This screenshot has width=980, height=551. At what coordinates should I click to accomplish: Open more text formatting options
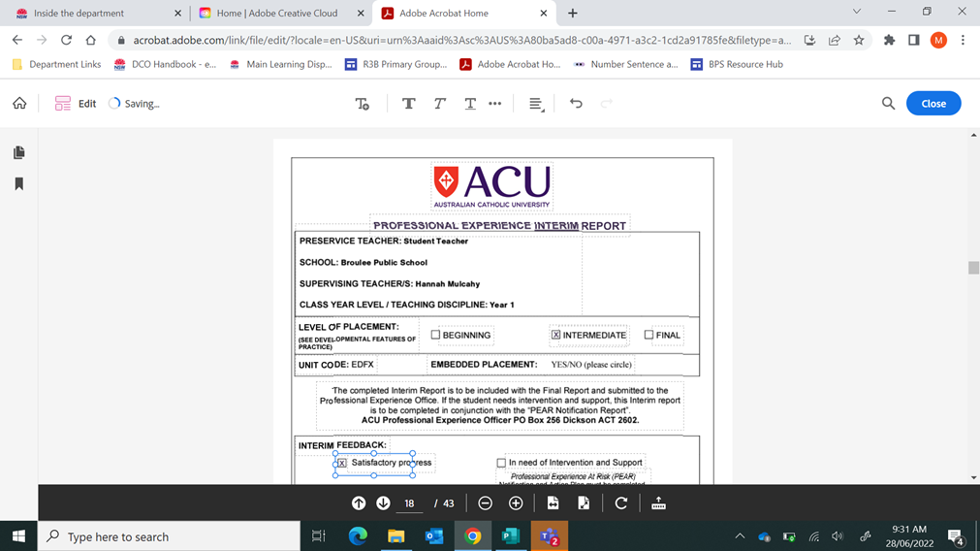click(495, 104)
